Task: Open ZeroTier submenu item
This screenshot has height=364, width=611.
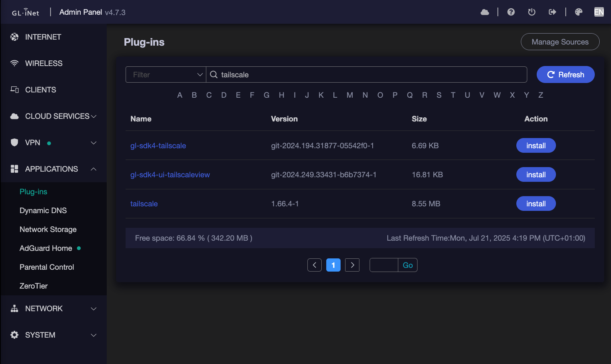Action: pos(34,286)
